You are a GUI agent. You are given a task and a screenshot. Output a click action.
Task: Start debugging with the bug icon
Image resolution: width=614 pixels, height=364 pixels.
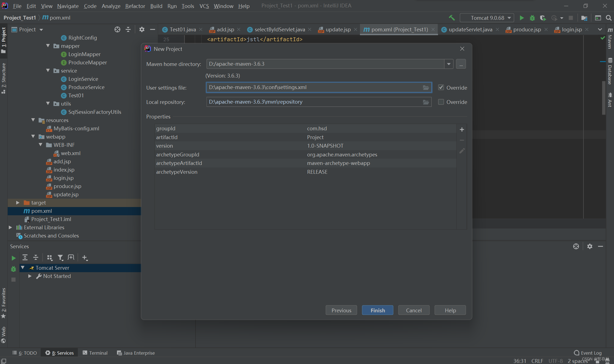(532, 18)
